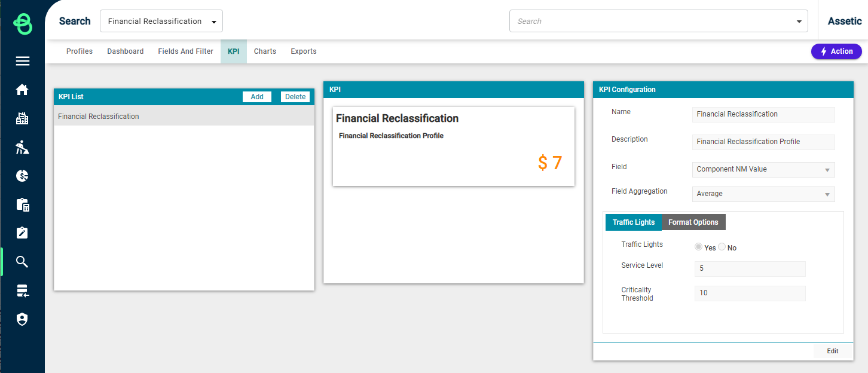Click the Delete button in KPI List

295,97
